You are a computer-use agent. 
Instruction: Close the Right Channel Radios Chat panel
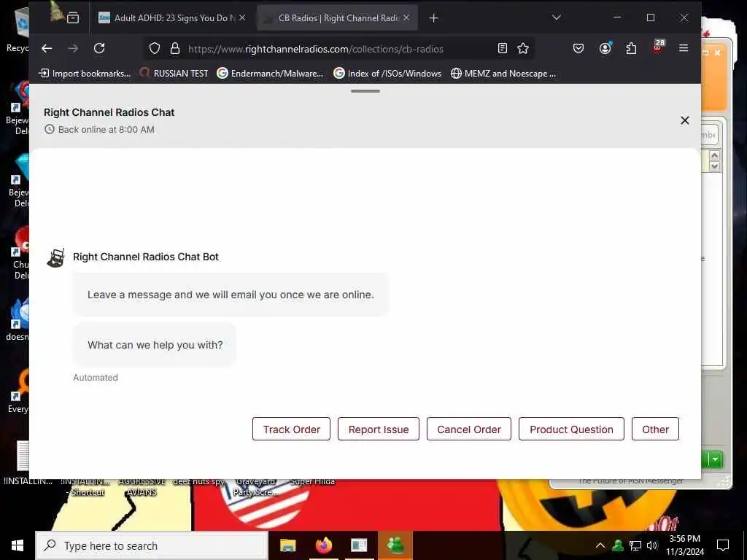[684, 120]
